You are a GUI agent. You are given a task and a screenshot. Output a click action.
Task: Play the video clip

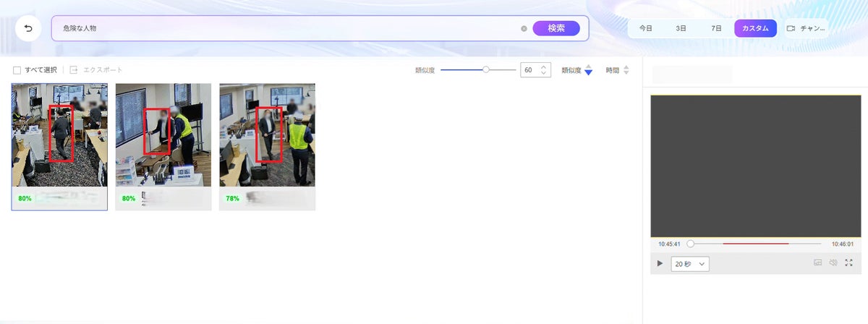[x=660, y=263]
